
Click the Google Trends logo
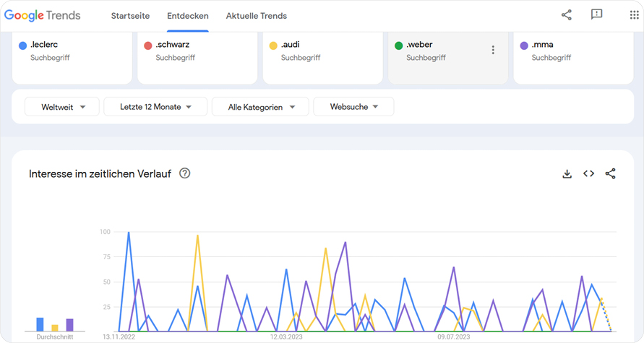coord(43,16)
